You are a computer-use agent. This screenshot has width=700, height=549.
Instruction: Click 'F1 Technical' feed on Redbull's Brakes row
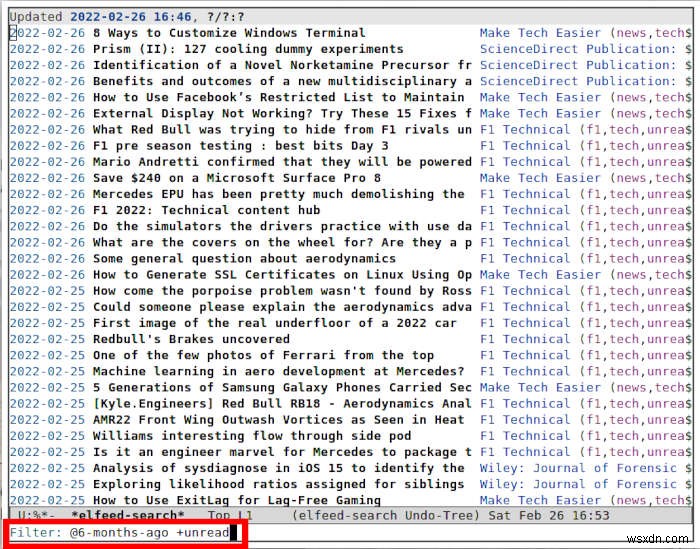525,339
